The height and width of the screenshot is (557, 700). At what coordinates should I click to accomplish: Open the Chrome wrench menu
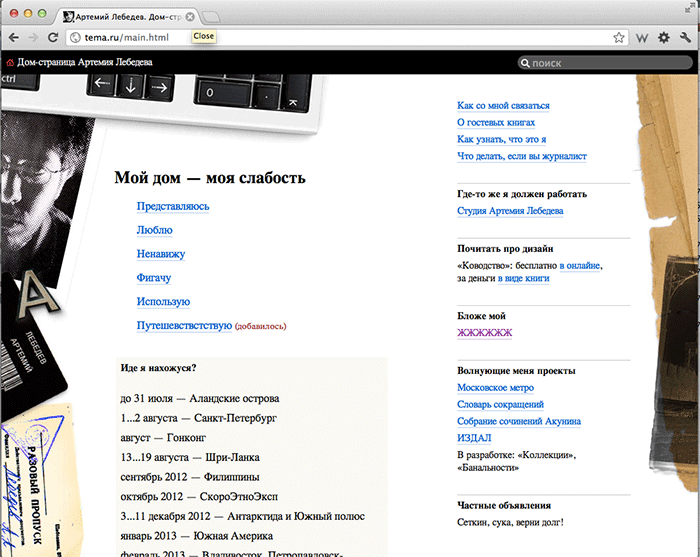pyautogui.click(x=685, y=38)
